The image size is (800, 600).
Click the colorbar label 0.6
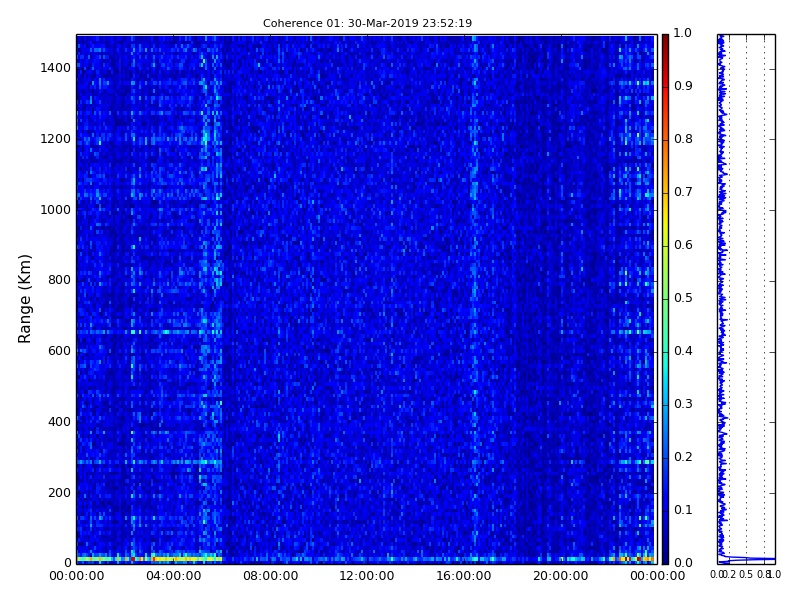683,245
